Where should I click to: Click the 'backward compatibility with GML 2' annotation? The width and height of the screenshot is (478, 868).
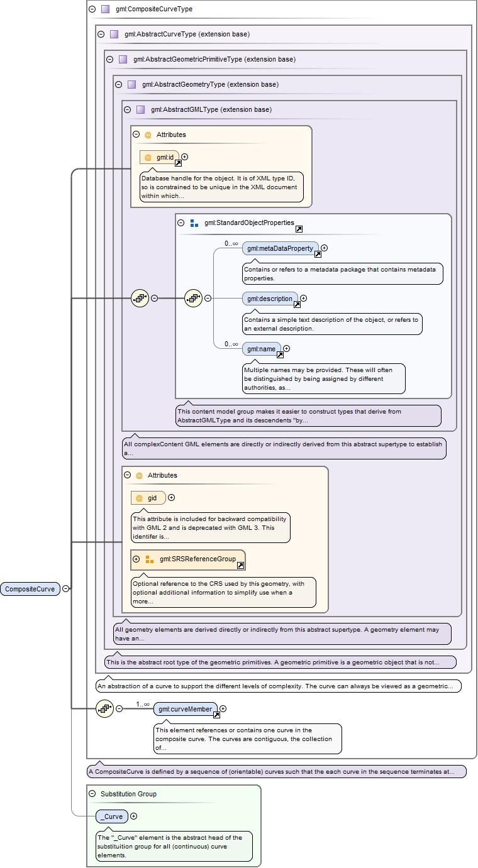coord(210,527)
